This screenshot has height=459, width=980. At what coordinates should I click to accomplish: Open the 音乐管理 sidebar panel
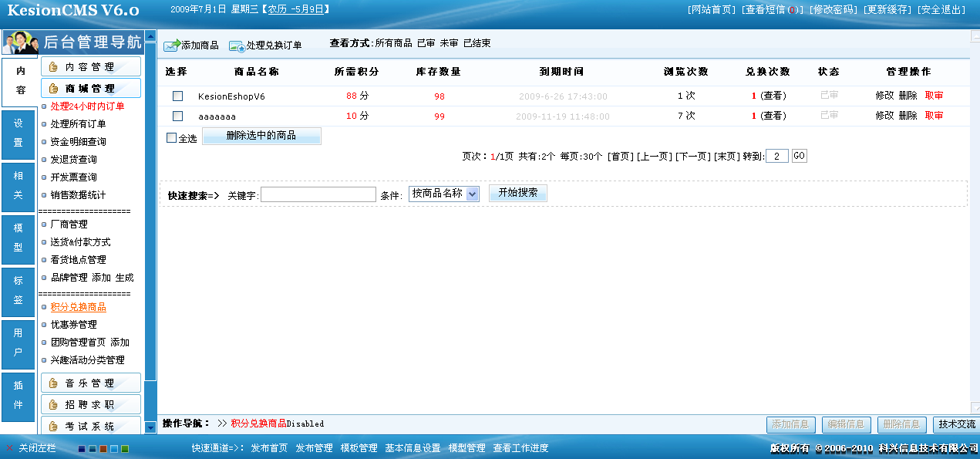pos(90,382)
